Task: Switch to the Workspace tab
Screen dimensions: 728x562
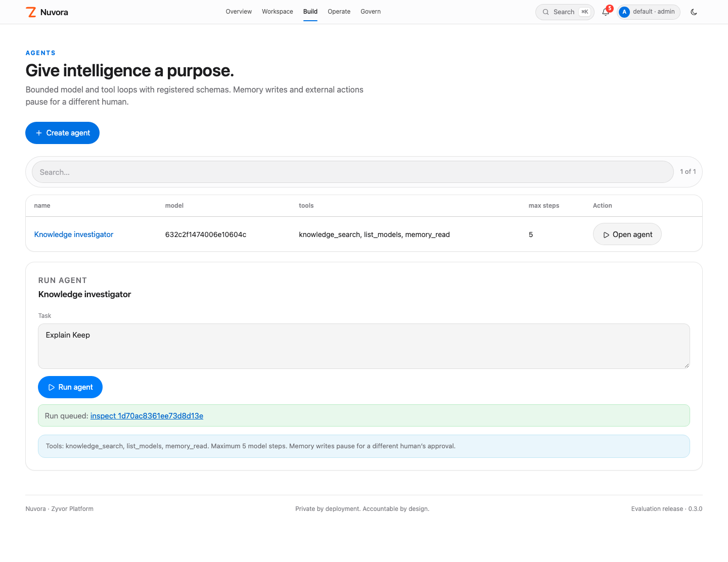Action: point(278,12)
